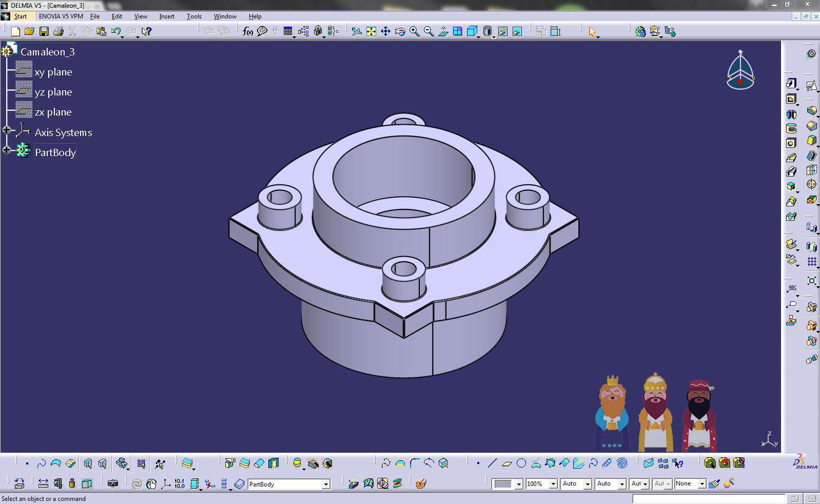Select the xy plane tree item
This screenshot has width=820, height=504.
point(53,72)
